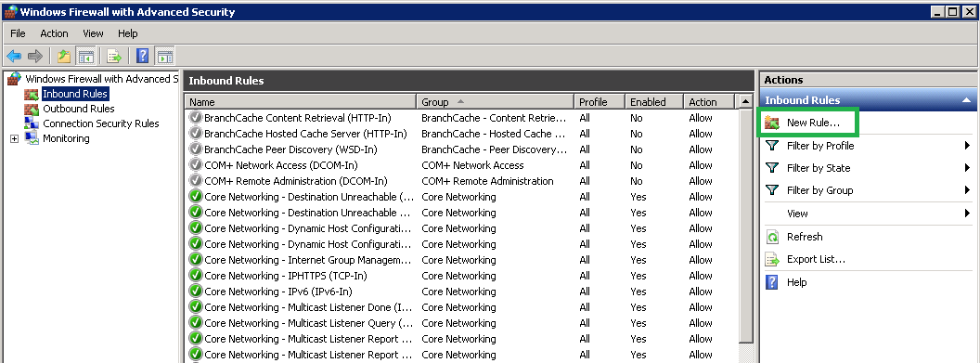The width and height of the screenshot is (980, 363).
Task: Click the Refresh icon in Actions pane
Action: [772, 237]
